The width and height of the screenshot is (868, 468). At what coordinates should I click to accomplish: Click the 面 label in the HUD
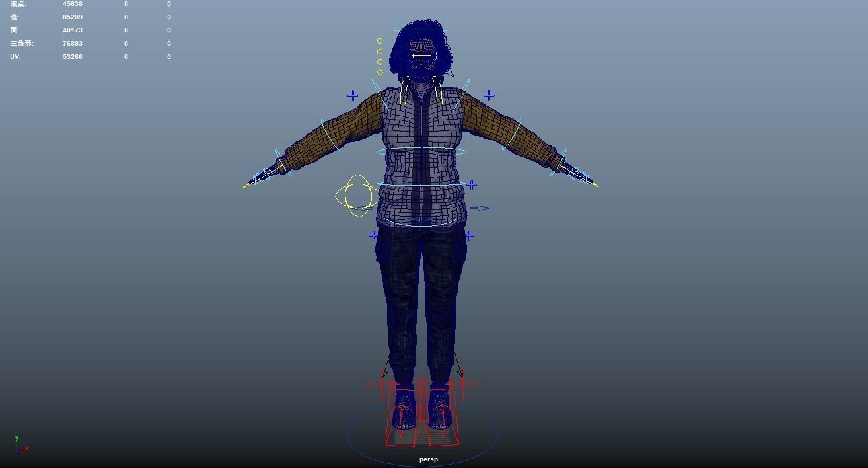click(15, 30)
